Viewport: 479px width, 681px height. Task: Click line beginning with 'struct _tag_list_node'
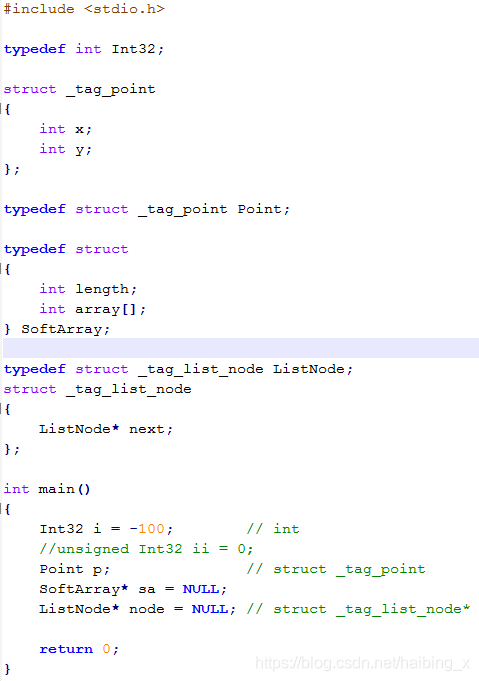(x=97, y=389)
